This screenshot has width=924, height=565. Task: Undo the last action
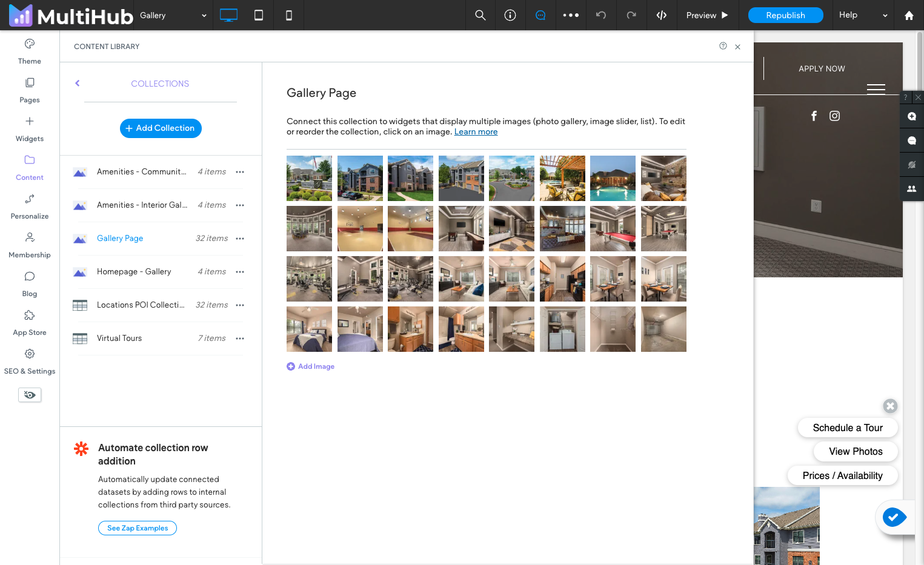(x=601, y=15)
